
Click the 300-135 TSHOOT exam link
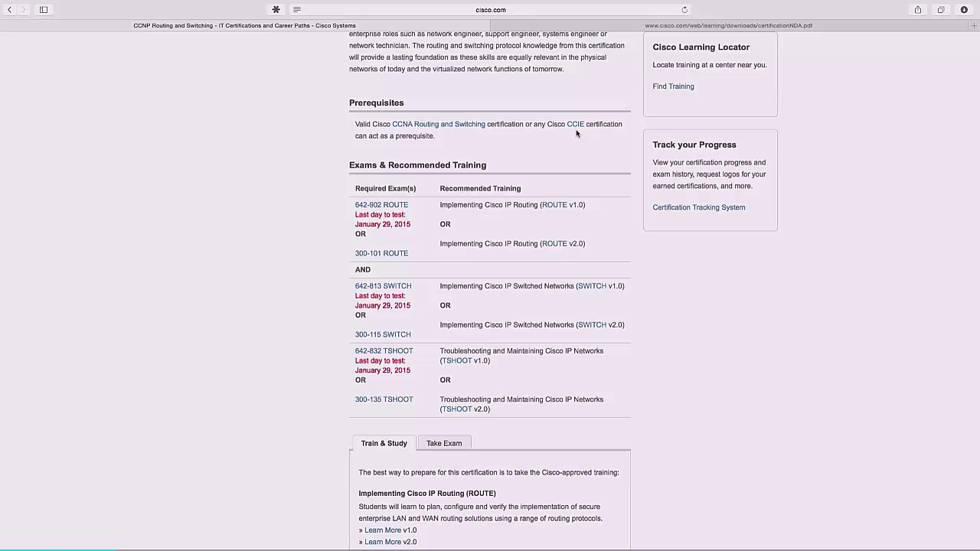tap(384, 399)
